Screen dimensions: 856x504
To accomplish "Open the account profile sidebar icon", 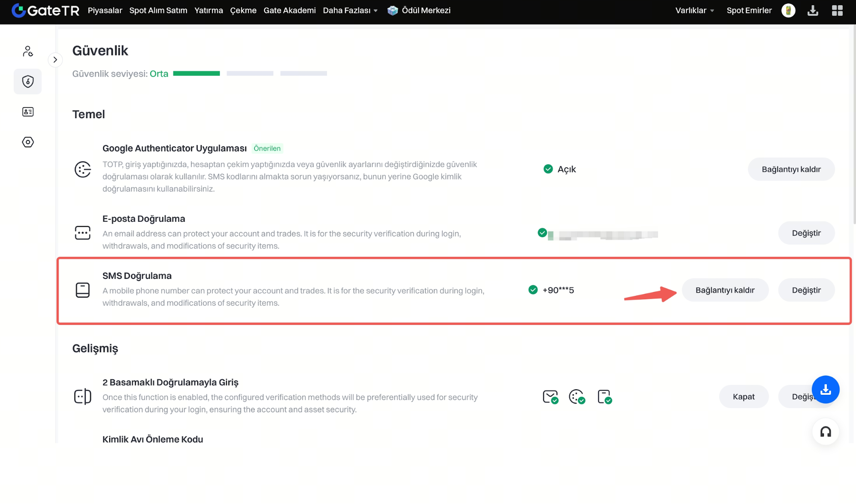I will (28, 51).
